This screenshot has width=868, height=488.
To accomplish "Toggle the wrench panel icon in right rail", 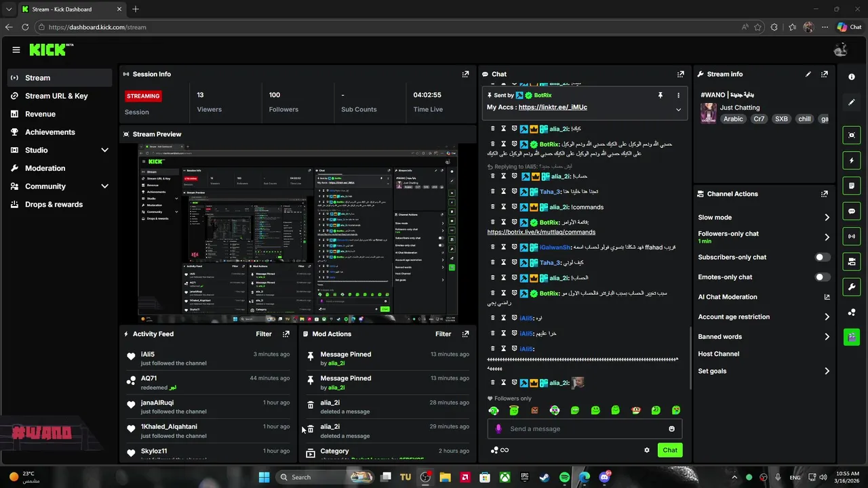I will 852,287.
